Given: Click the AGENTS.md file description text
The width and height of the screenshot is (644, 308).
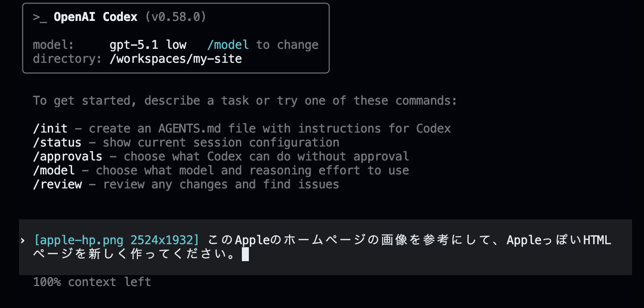Looking at the screenshot, I should [x=270, y=129].
